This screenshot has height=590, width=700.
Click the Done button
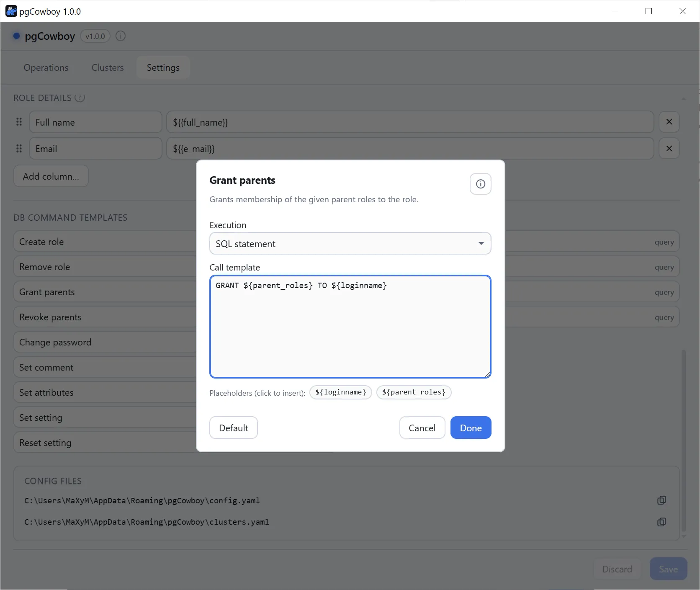tap(471, 428)
